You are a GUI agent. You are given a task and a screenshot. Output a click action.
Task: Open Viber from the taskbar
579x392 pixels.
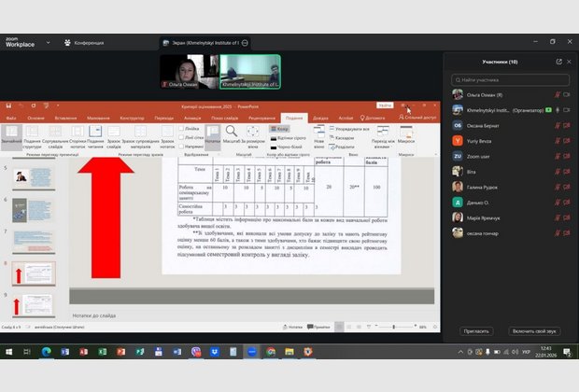coord(196,352)
